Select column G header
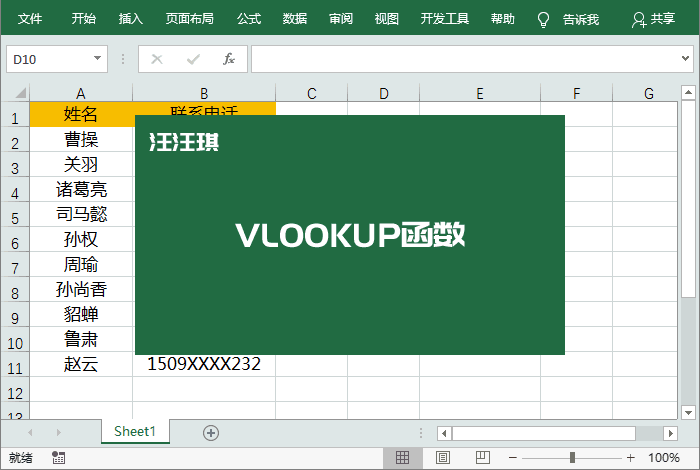The height and width of the screenshot is (470, 700). 645,93
